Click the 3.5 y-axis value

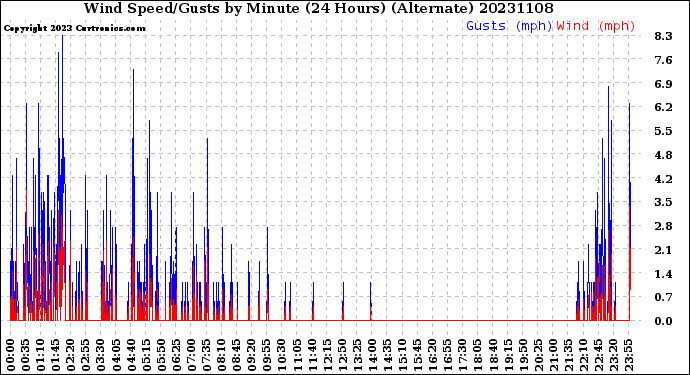663,202
